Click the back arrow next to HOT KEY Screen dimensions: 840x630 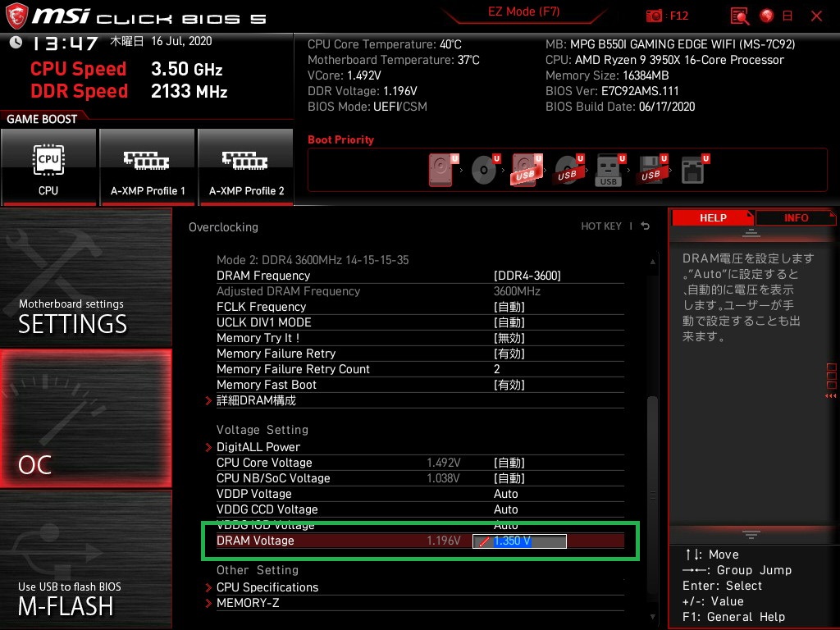coord(646,226)
